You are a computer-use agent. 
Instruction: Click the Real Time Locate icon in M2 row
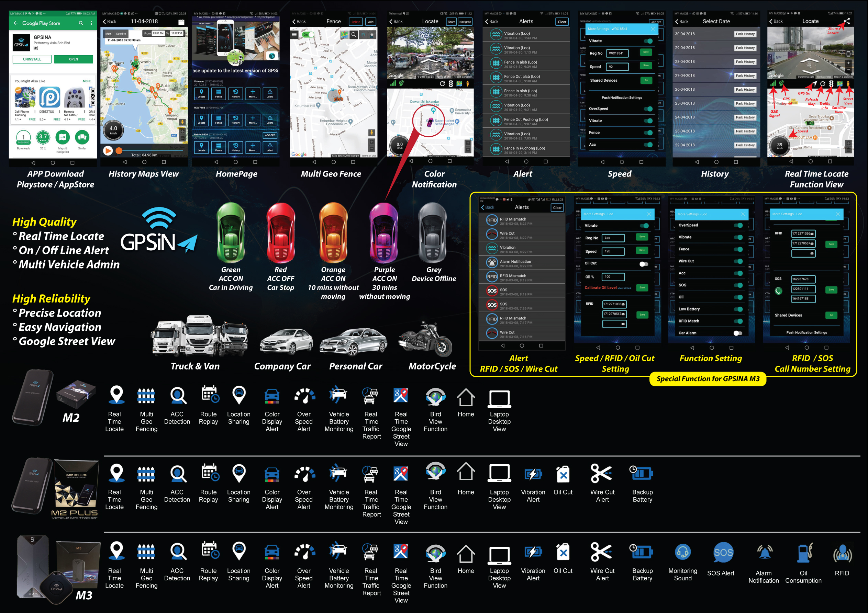(x=116, y=395)
